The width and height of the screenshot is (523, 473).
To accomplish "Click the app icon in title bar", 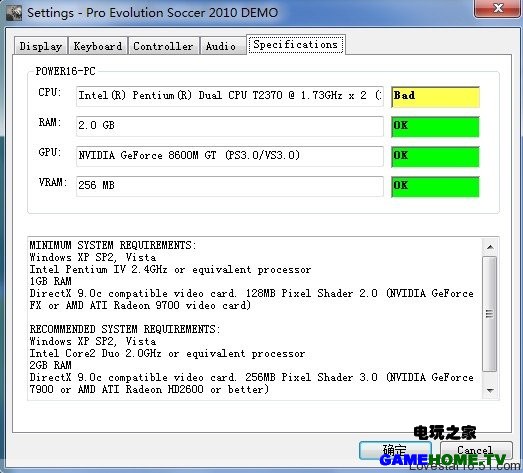I will 14,13.
